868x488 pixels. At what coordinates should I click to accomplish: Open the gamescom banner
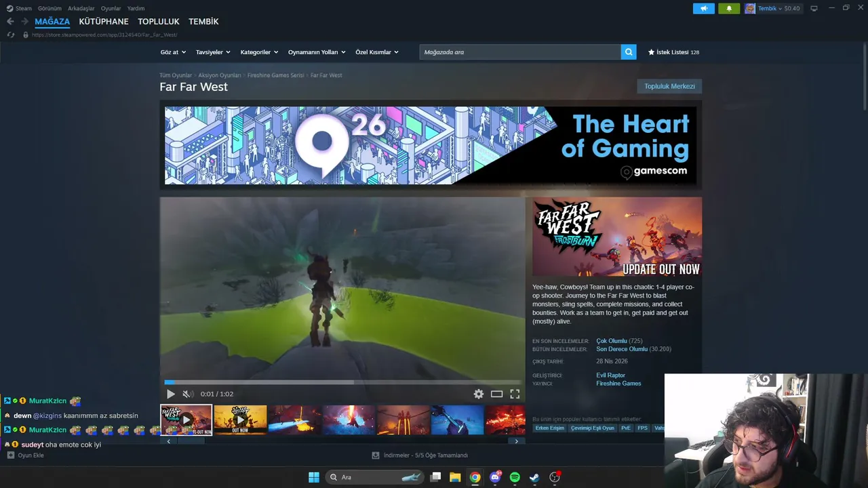pyautogui.click(x=431, y=145)
